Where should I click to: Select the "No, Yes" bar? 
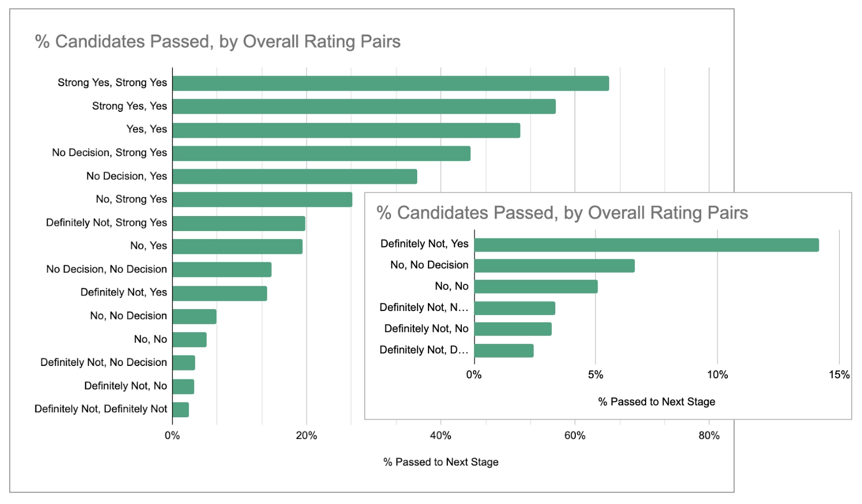[x=237, y=246]
